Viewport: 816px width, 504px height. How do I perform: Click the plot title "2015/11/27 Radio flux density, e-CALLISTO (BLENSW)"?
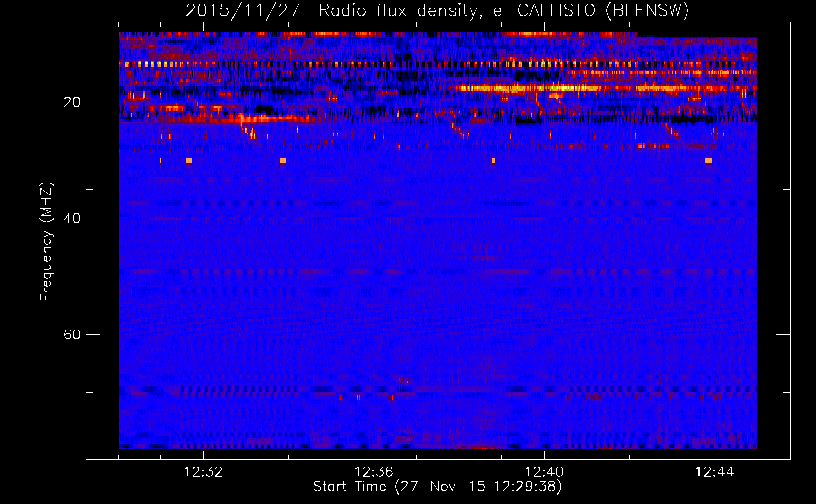tap(437, 11)
